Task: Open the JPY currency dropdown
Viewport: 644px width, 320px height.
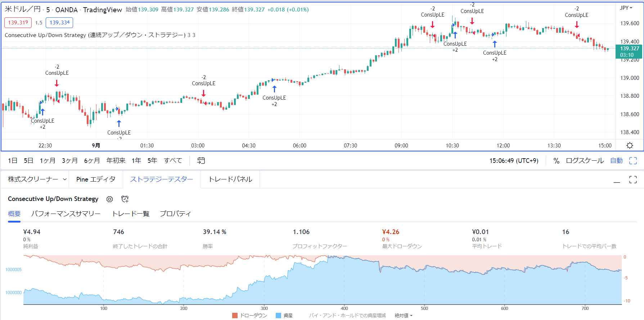Action: [x=626, y=8]
